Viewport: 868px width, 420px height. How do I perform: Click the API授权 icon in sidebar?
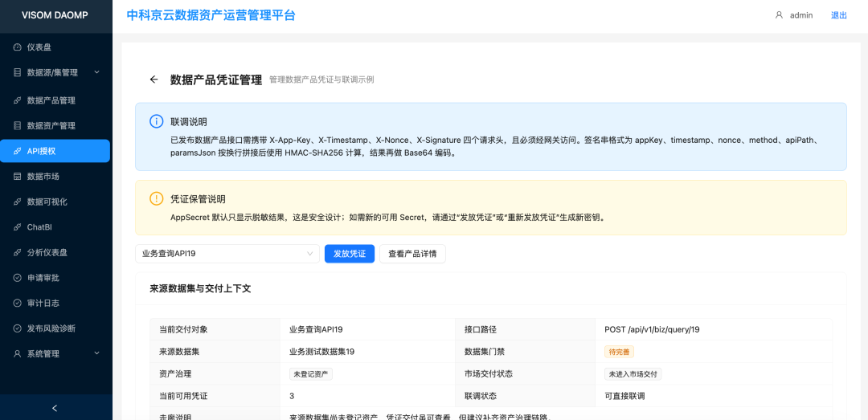pos(17,151)
